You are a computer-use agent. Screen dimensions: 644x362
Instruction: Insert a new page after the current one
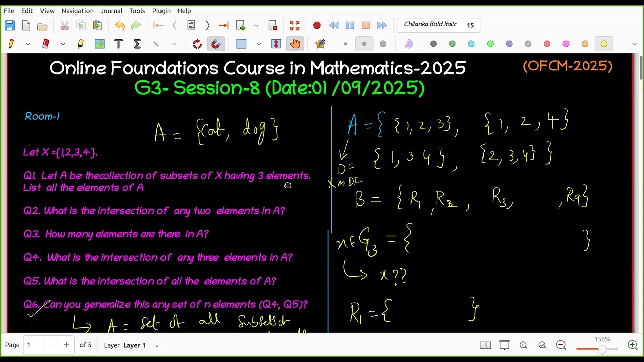[x=240, y=25]
